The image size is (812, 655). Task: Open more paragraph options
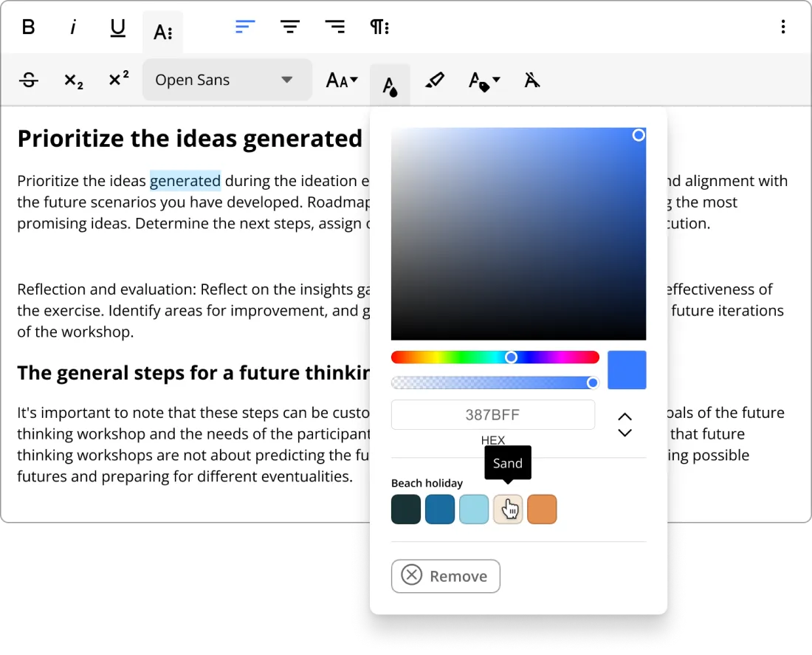379,27
